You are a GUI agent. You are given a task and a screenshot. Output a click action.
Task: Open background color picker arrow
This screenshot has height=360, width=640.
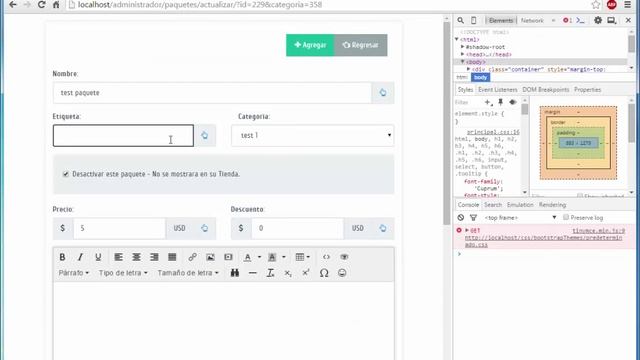(x=284, y=257)
